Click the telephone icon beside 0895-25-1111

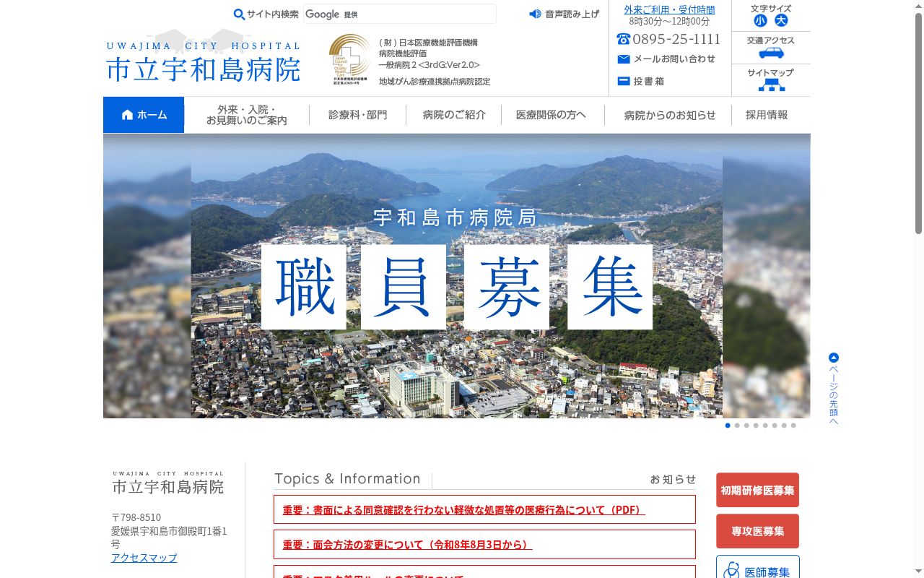point(624,39)
